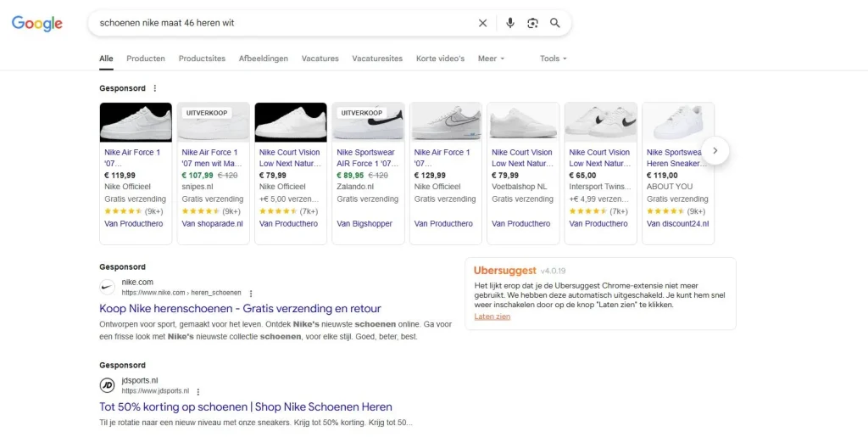Click the Van Bigshopper link
Viewport: 868px width, 437px height.
pyautogui.click(x=364, y=224)
